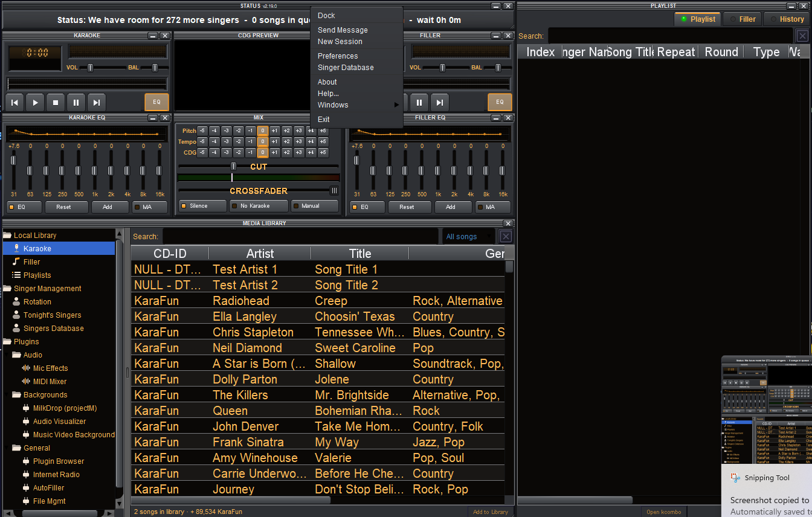Screen dimensions: 812x517
Task: Stop the Karaoke player
Action: pos(56,103)
